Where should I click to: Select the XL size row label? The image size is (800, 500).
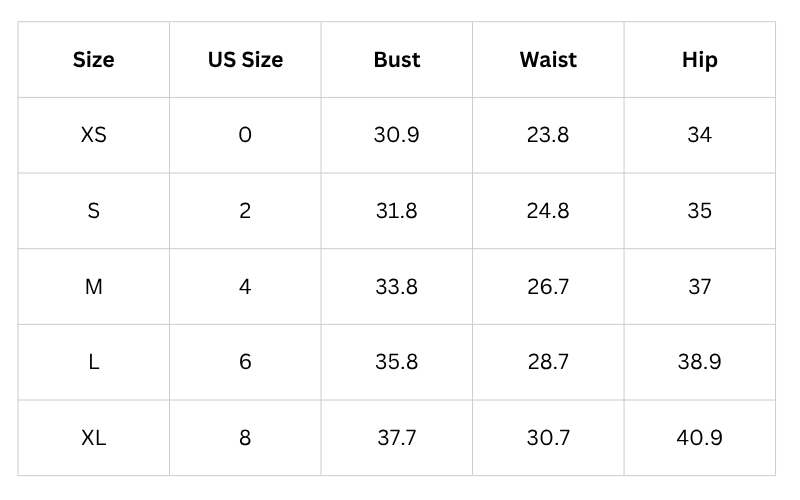tap(94, 438)
